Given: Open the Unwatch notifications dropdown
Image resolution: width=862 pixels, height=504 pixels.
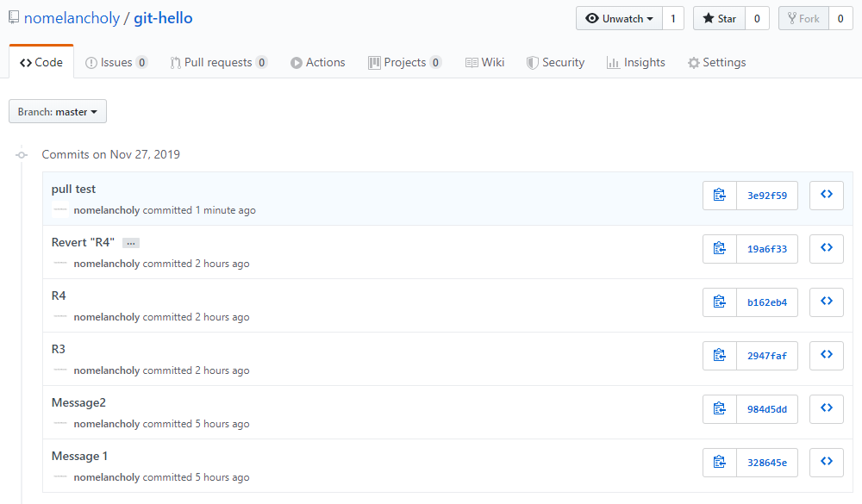Looking at the screenshot, I should 619,19.
